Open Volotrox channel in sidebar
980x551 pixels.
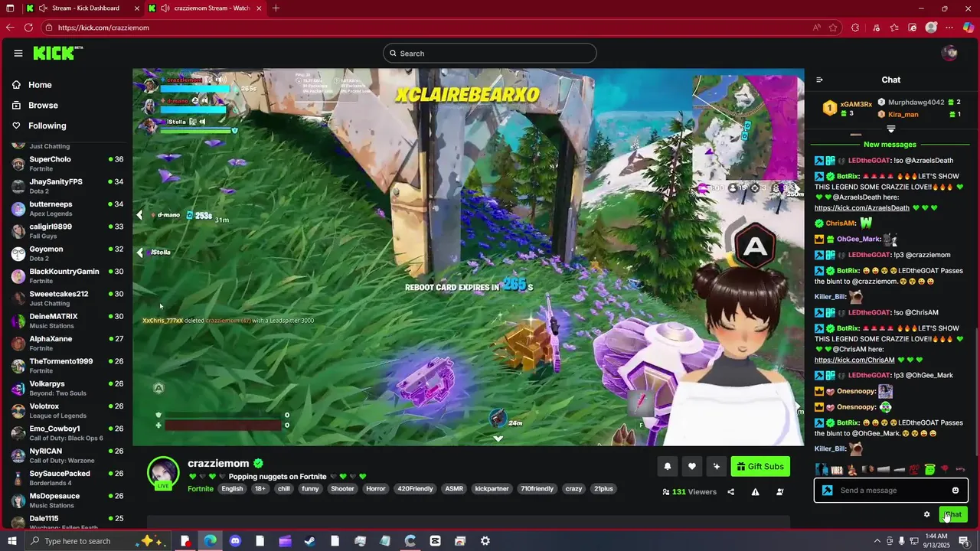[x=67, y=410]
